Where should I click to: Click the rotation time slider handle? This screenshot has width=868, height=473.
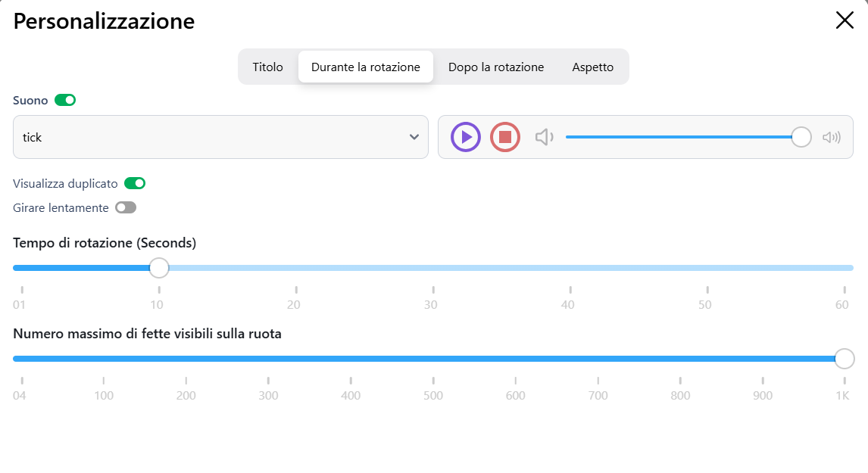[159, 268]
